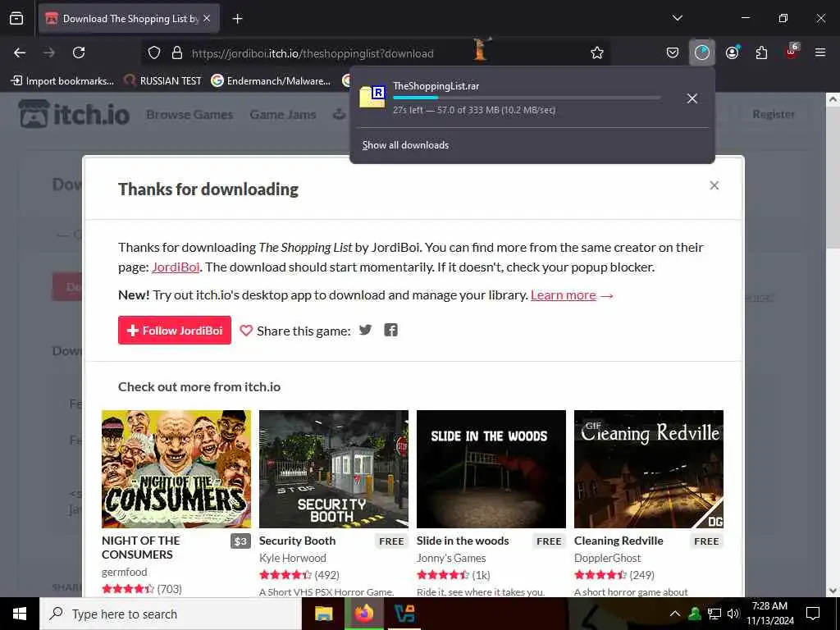Image resolution: width=840 pixels, height=630 pixels.
Task: Click the itch.io logo
Action: point(75,113)
